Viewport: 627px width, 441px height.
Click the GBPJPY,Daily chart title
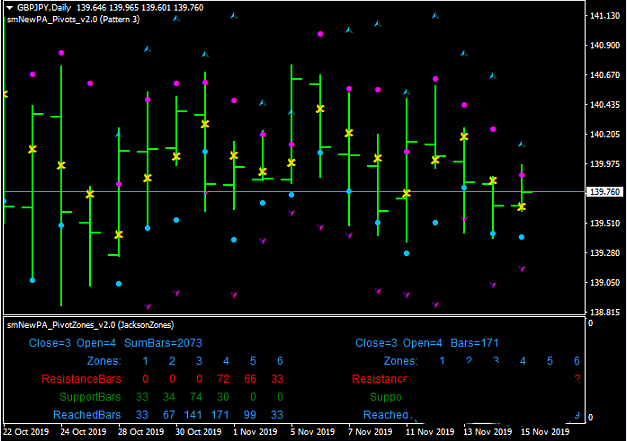pyautogui.click(x=45, y=8)
